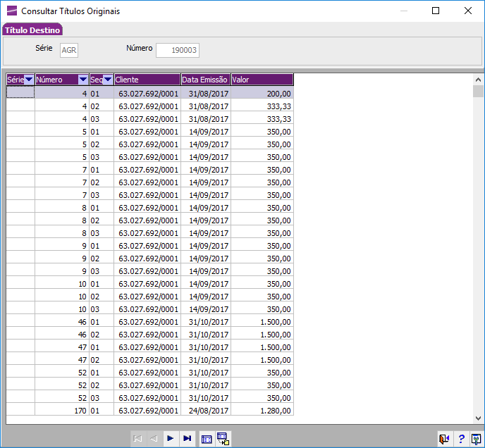Click the Série field showing AGR
Image resolution: width=485 pixels, height=448 pixels.
tap(69, 50)
